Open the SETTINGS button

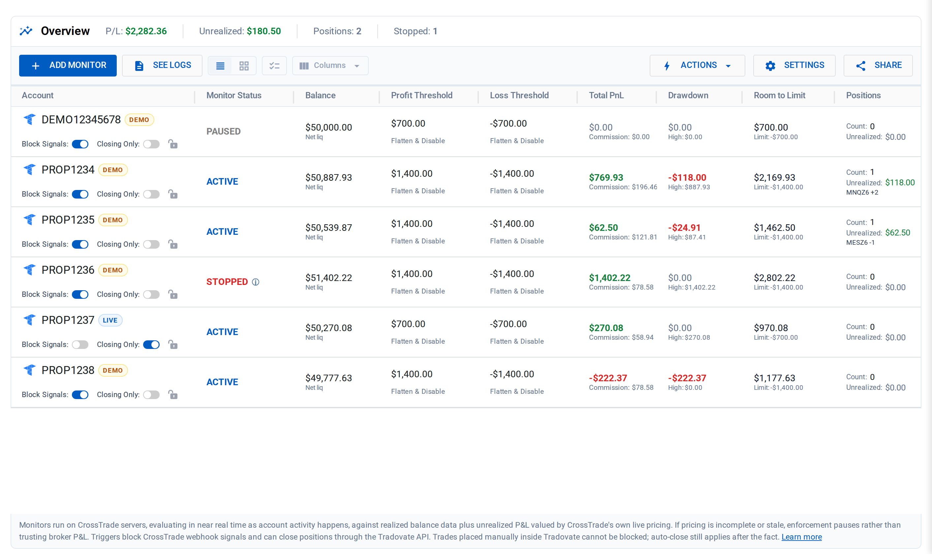point(794,66)
